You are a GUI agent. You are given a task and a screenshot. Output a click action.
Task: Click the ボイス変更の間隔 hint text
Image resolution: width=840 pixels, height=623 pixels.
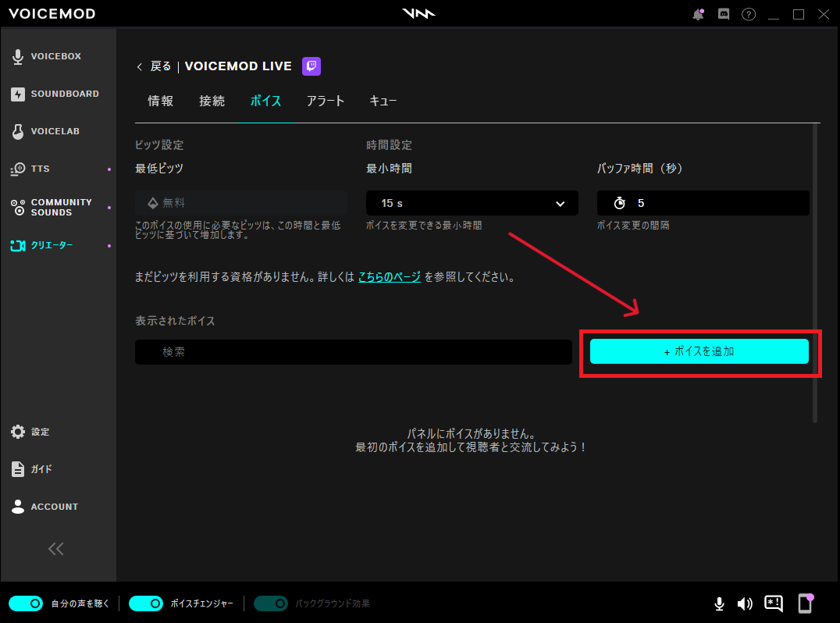point(633,226)
